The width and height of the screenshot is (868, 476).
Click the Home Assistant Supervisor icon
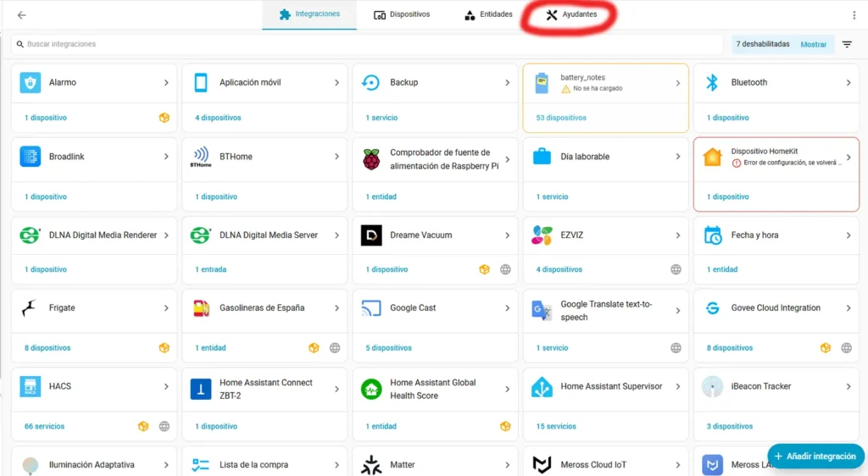[x=542, y=386]
